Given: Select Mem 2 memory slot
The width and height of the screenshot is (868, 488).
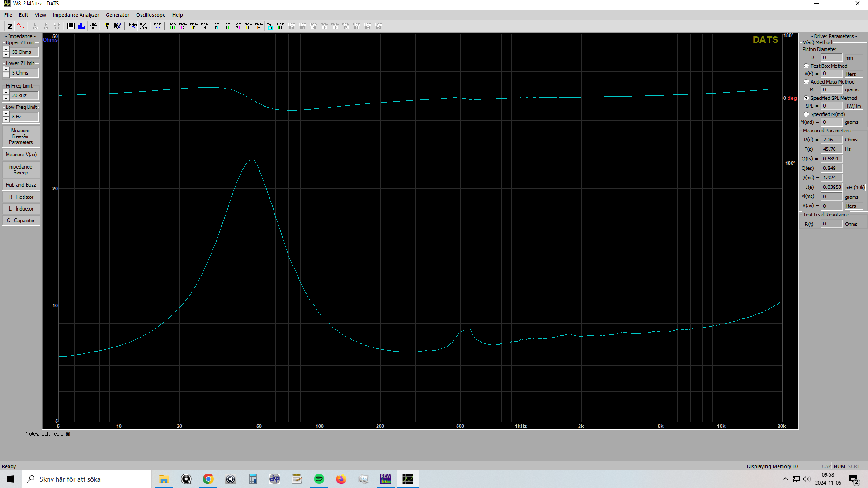Looking at the screenshot, I should click(x=183, y=26).
